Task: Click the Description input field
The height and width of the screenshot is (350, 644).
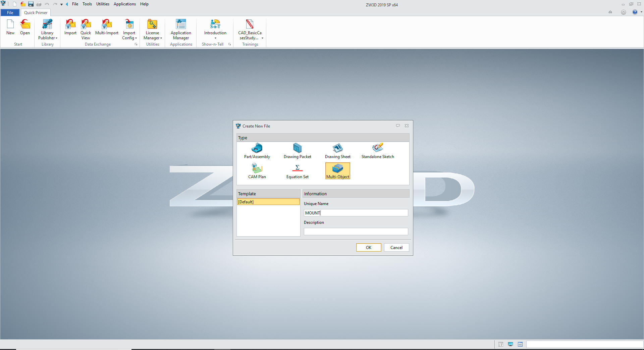Action: [356, 232]
